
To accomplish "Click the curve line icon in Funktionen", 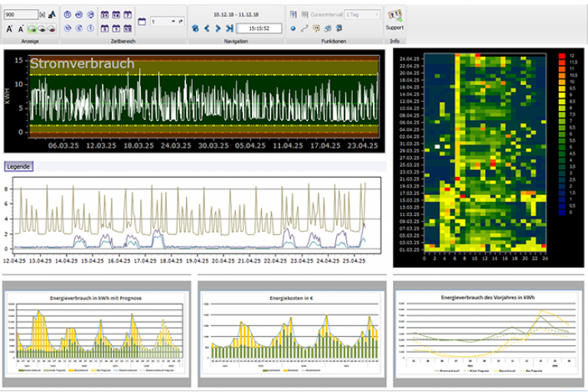I will pos(305,28).
